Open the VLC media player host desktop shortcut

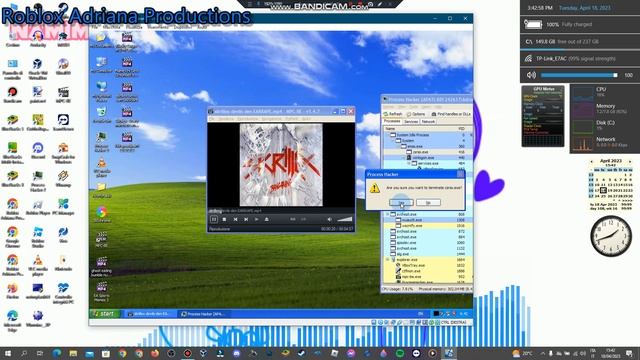point(38,265)
